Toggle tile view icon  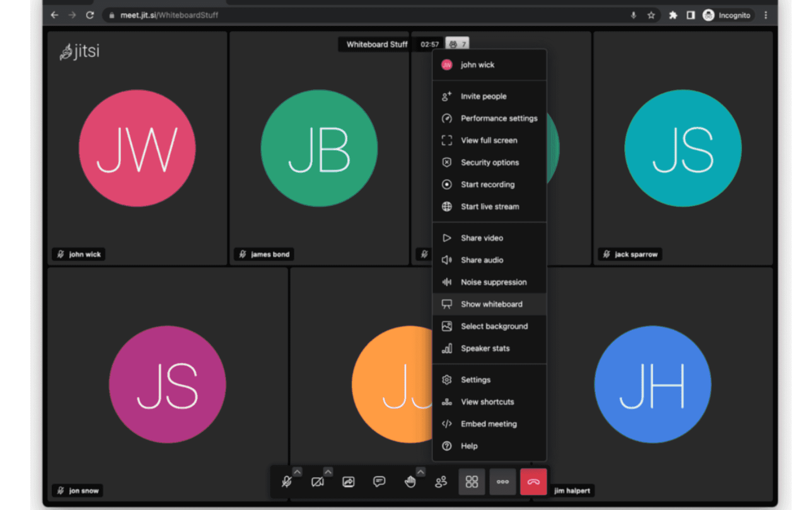(x=471, y=482)
